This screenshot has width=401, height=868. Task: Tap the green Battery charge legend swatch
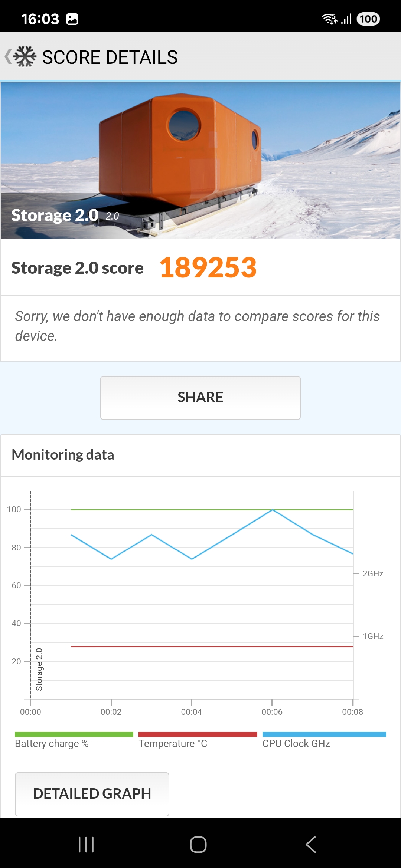pyautogui.click(x=74, y=734)
